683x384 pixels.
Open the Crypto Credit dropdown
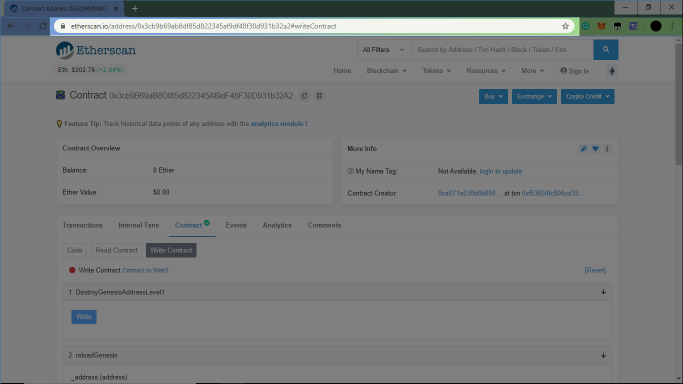[x=587, y=96]
